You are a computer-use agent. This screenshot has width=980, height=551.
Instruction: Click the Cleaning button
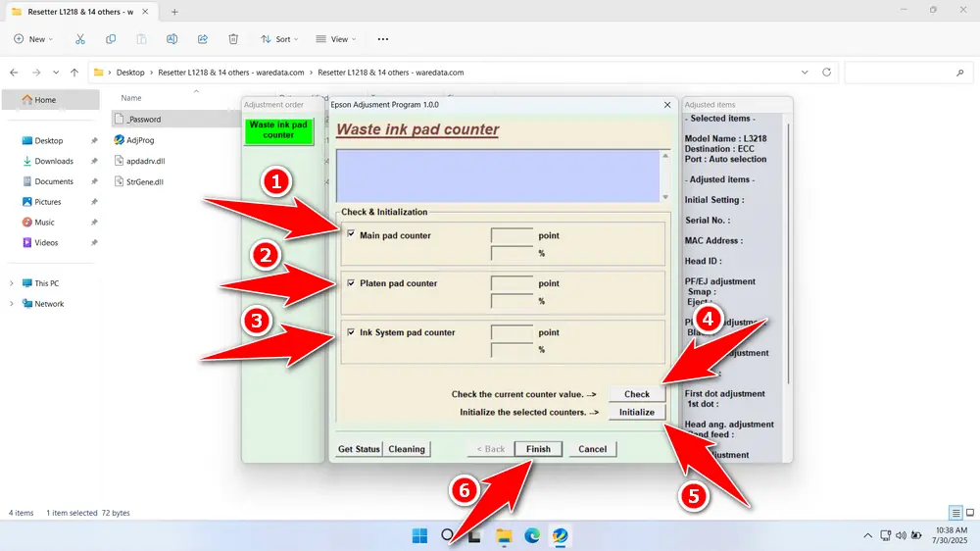(x=407, y=449)
